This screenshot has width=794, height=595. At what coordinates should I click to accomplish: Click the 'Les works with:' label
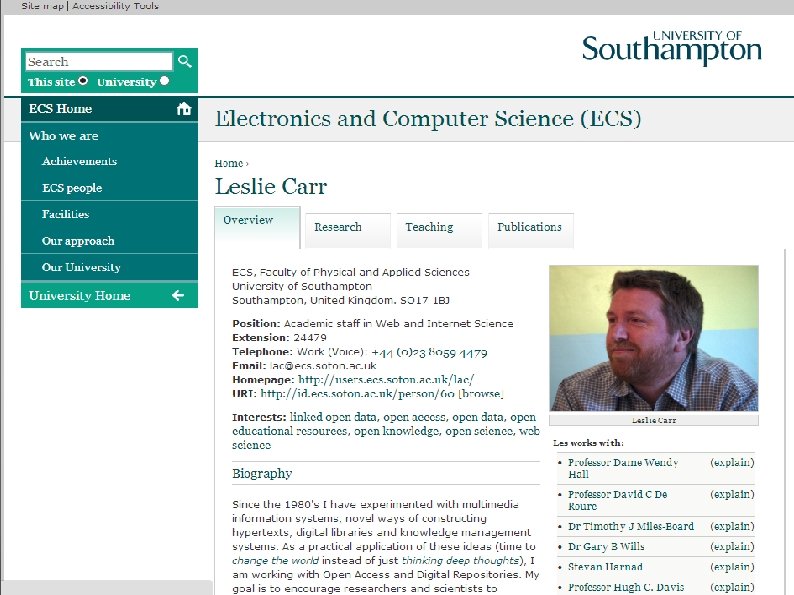588,443
